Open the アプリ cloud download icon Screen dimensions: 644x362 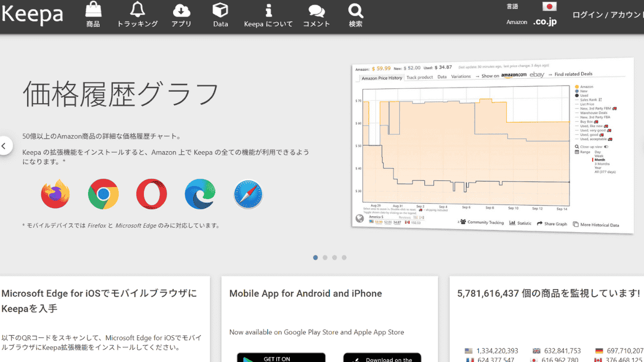pos(181,10)
